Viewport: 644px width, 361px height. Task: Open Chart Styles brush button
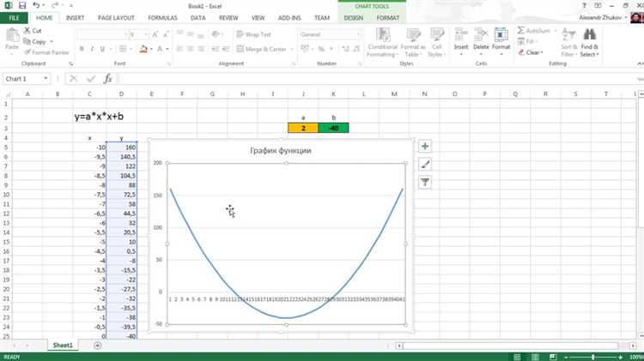[425, 164]
